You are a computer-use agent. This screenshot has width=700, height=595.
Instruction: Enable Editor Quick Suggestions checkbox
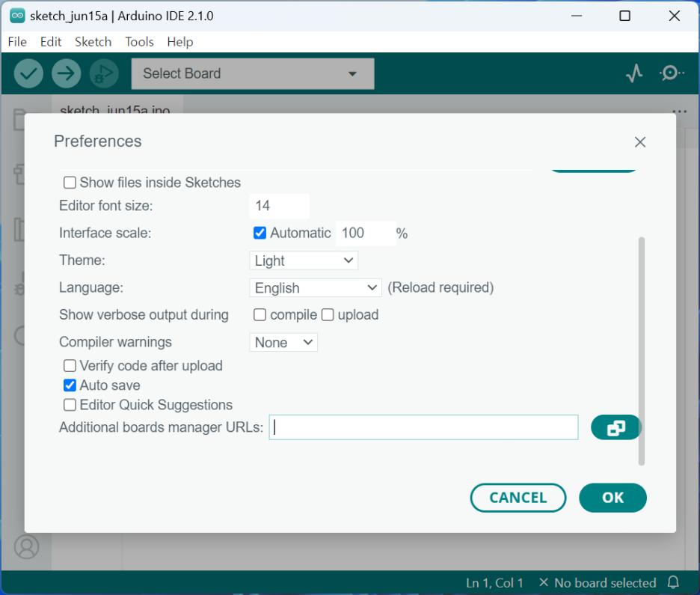[x=70, y=405]
